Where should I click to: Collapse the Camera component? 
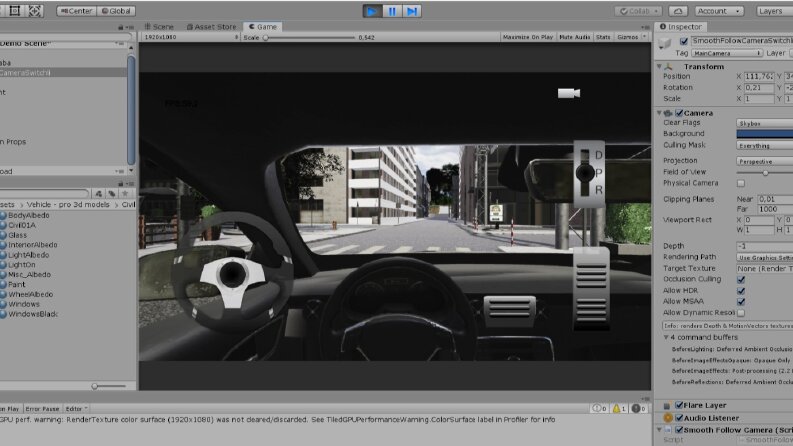(x=659, y=113)
